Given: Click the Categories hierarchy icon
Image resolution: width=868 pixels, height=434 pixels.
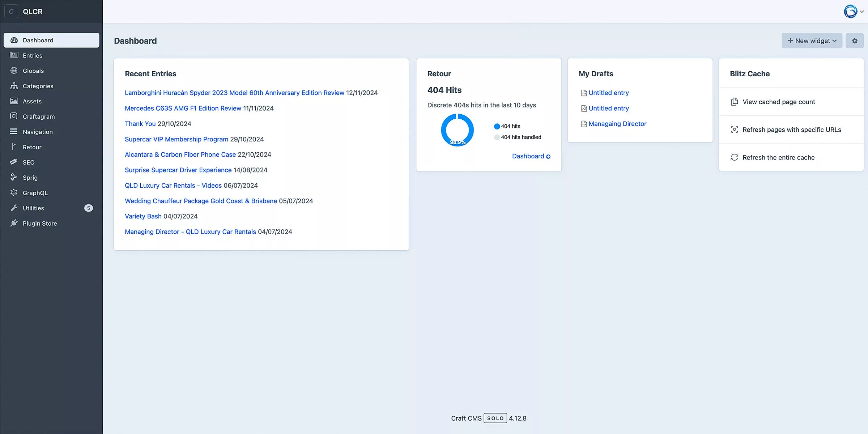Looking at the screenshot, I should pos(14,86).
